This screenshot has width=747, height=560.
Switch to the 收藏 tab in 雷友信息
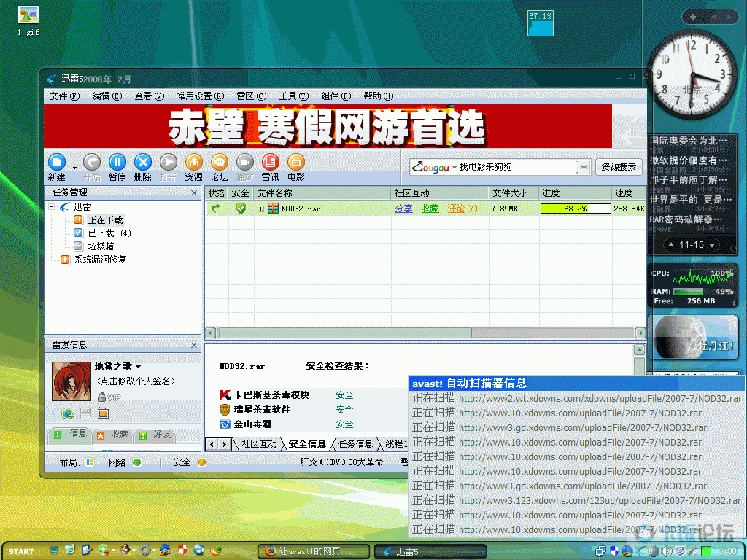coord(113,435)
